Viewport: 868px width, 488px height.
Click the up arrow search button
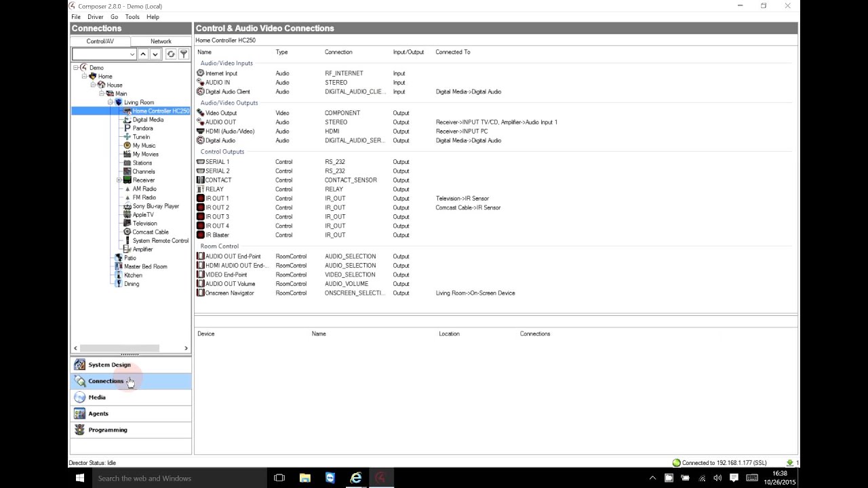143,54
